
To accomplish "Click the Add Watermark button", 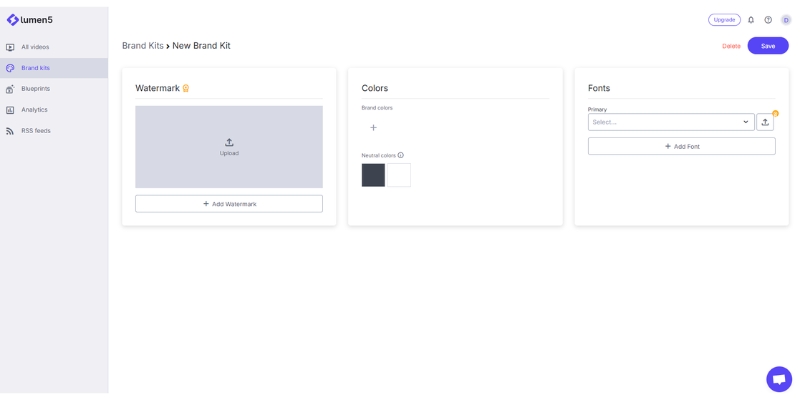I will pyautogui.click(x=229, y=204).
